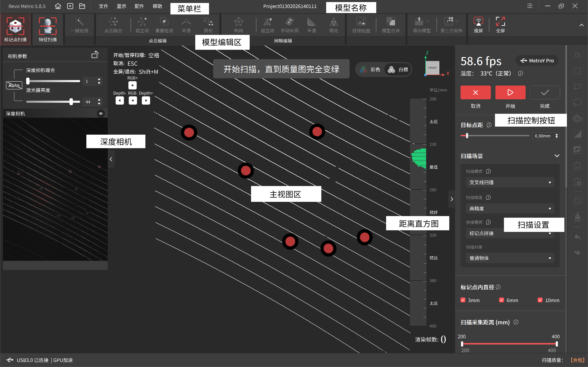Enter 全屏 fullscreen mode

[500, 25]
